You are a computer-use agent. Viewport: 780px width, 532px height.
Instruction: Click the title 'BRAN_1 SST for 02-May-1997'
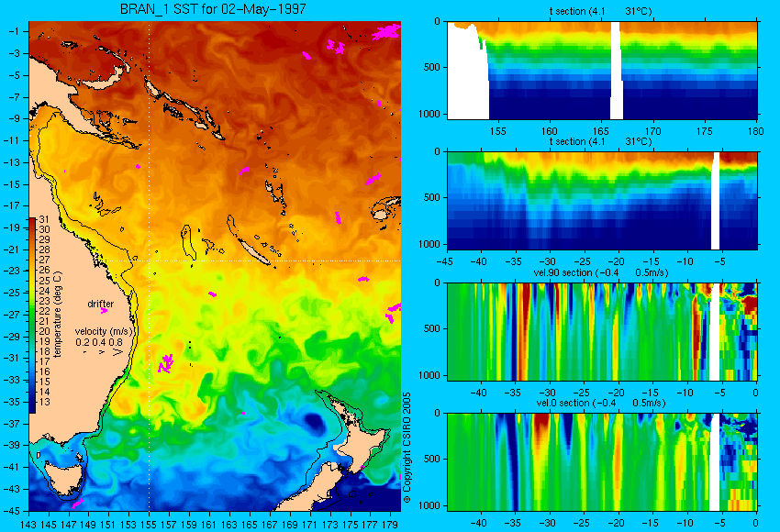(213, 9)
